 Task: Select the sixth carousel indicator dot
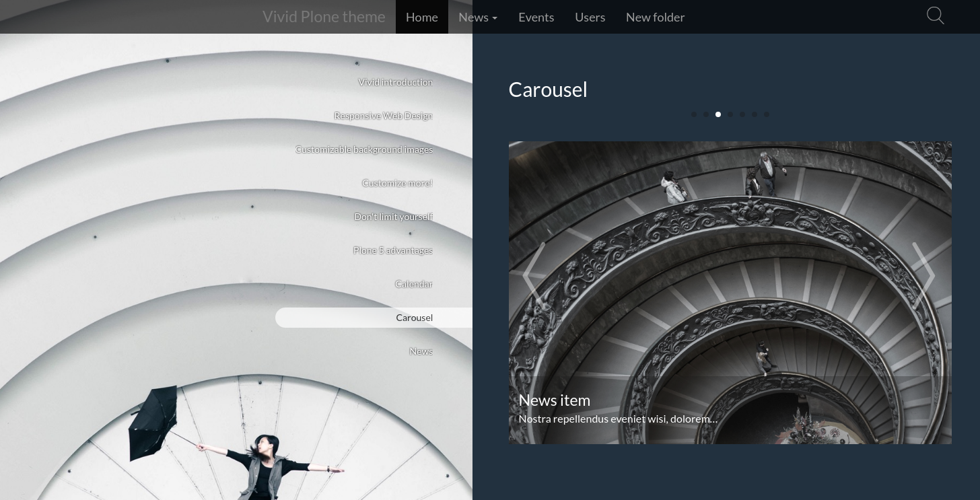point(755,114)
